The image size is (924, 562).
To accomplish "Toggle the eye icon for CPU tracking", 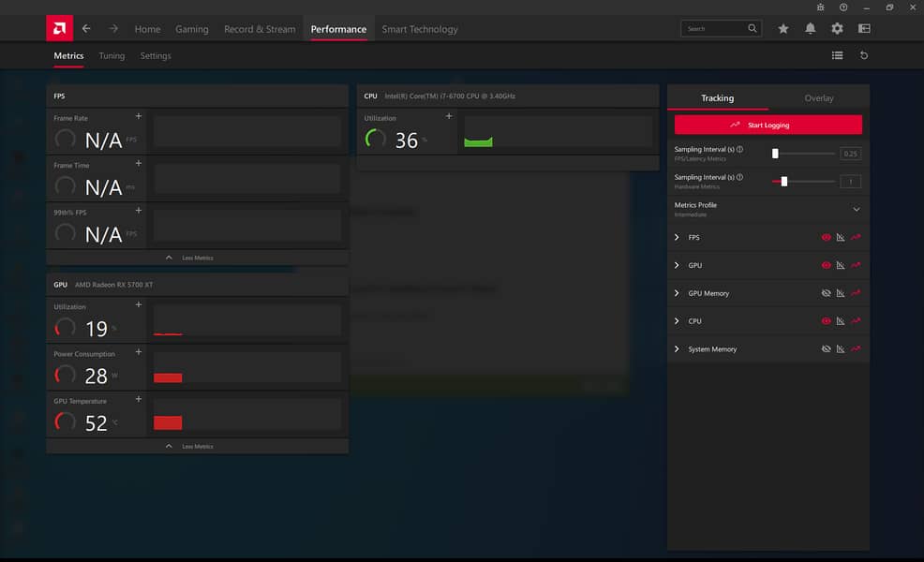I will pyautogui.click(x=827, y=321).
